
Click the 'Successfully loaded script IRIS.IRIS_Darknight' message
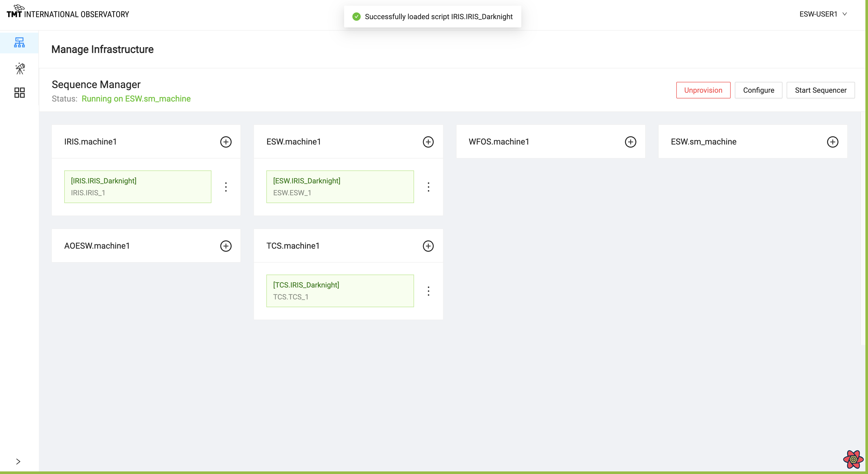(x=438, y=17)
